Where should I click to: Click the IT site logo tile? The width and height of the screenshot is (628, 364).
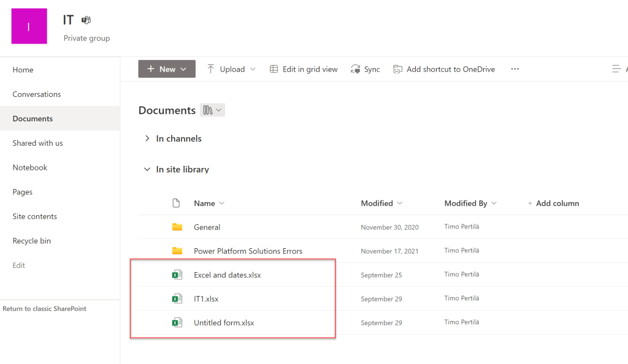pos(29,26)
